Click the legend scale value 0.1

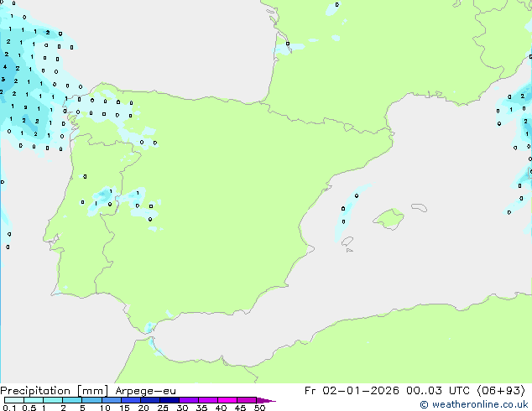(x=8, y=408)
